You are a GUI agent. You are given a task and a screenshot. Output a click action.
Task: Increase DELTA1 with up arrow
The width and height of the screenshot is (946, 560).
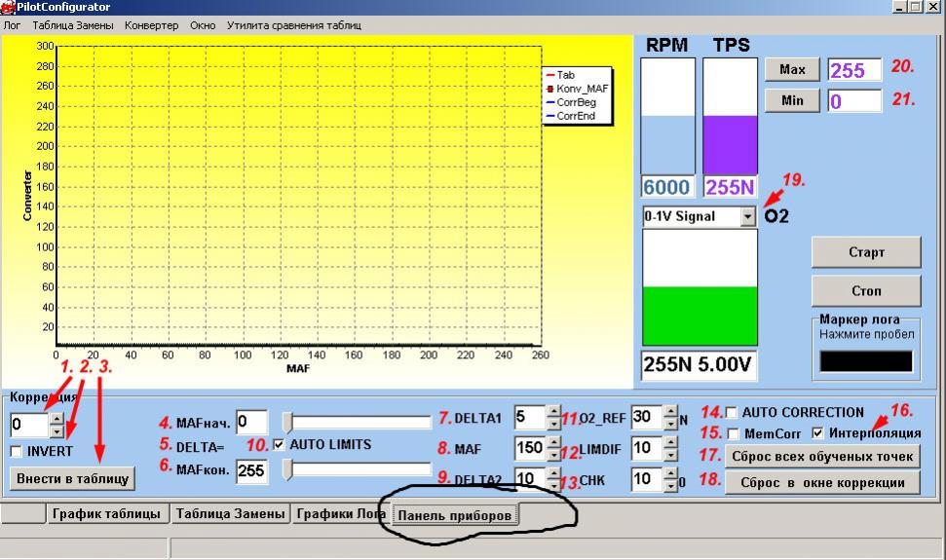point(553,411)
